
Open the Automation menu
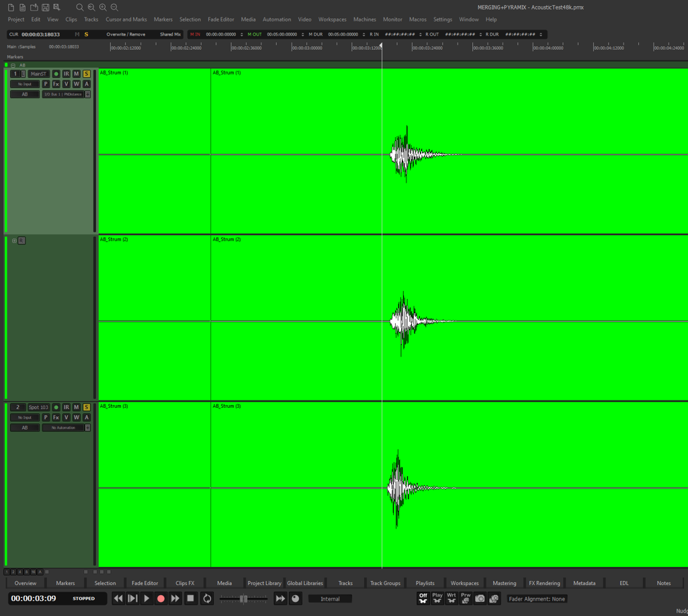tap(276, 19)
